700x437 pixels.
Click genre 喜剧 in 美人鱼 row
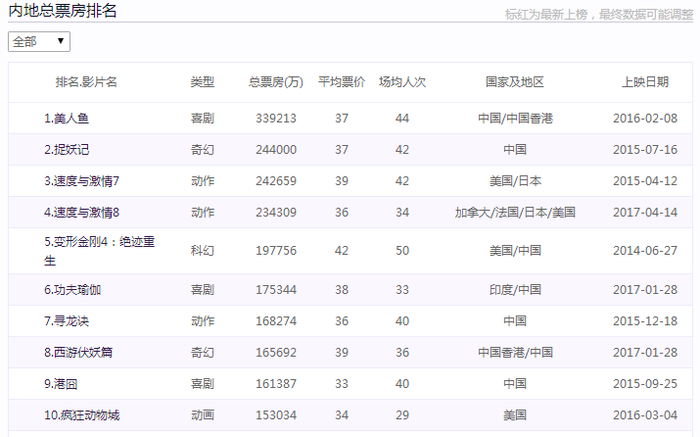pos(202,118)
